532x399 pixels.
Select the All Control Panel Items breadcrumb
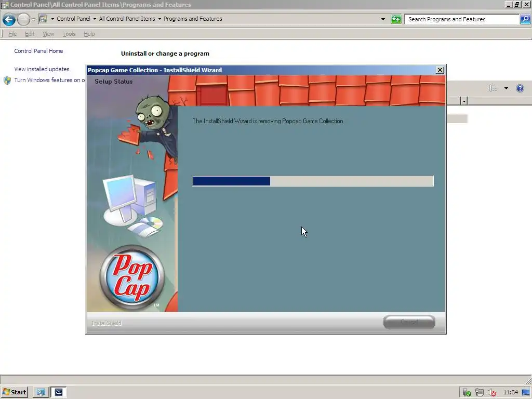[x=127, y=19]
